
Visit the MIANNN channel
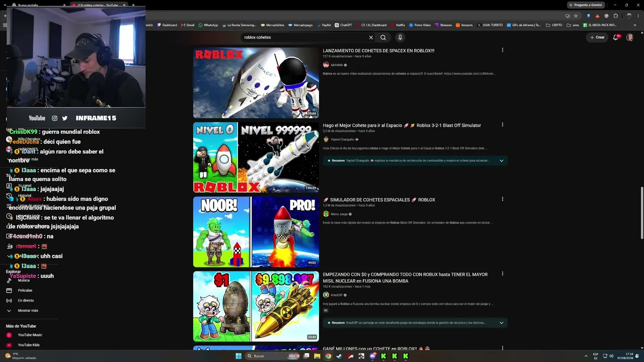point(337,65)
